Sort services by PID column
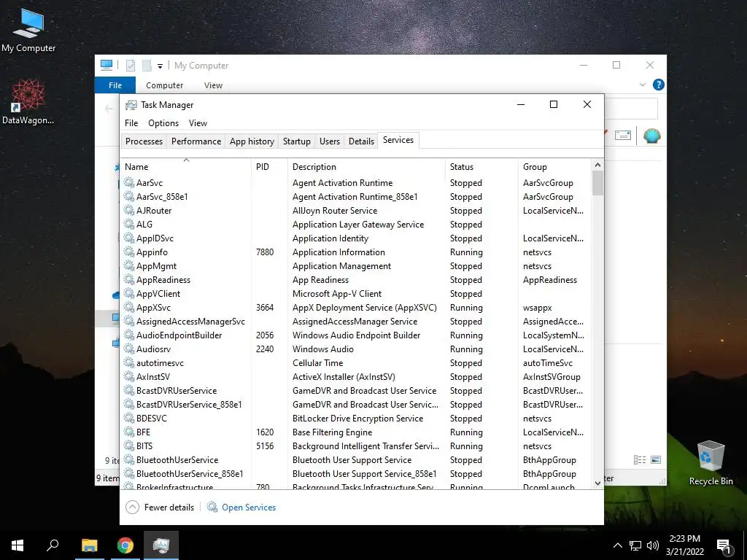 tap(269, 167)
